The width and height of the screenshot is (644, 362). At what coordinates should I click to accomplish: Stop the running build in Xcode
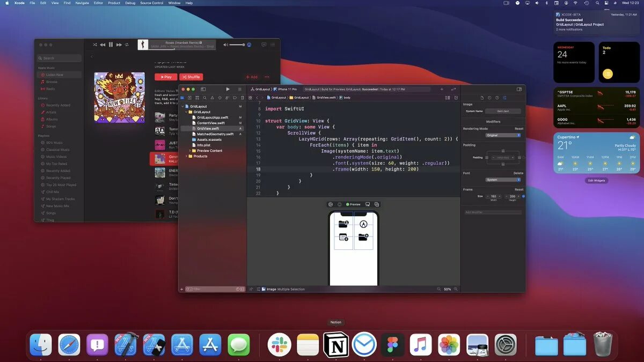point(240,89)
